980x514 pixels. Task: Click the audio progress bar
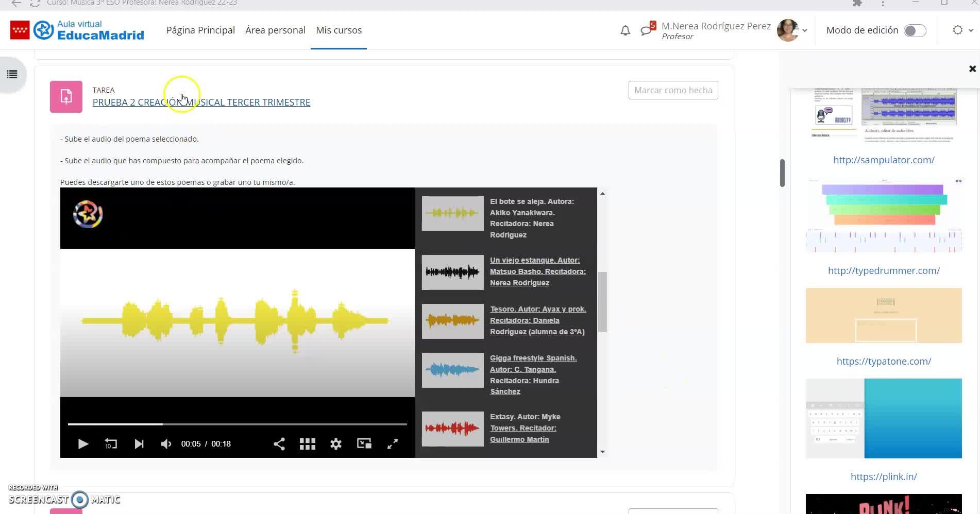click(238, 424)
